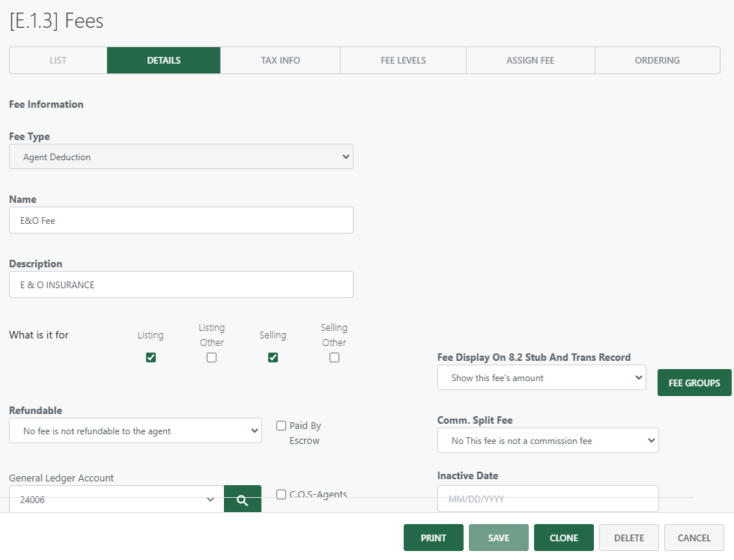Click the Inactive Date field
The image size is (734, 560).
click(548, 499)
